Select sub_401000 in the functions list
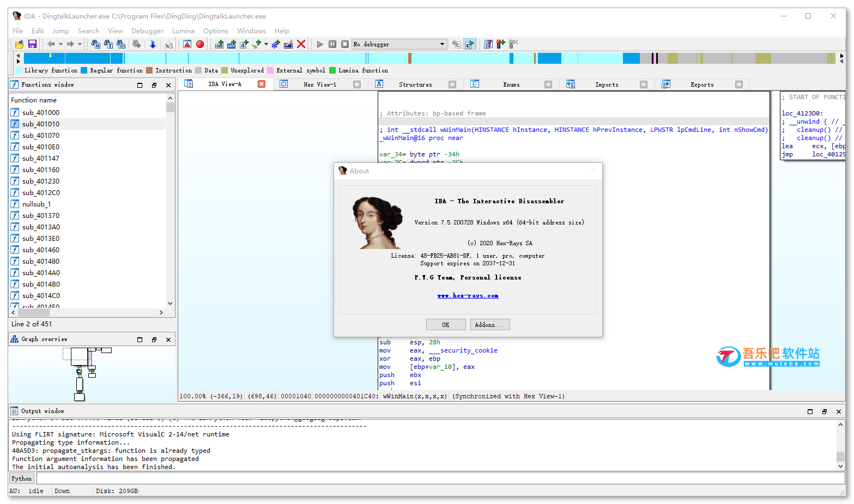 click(88, 113)
